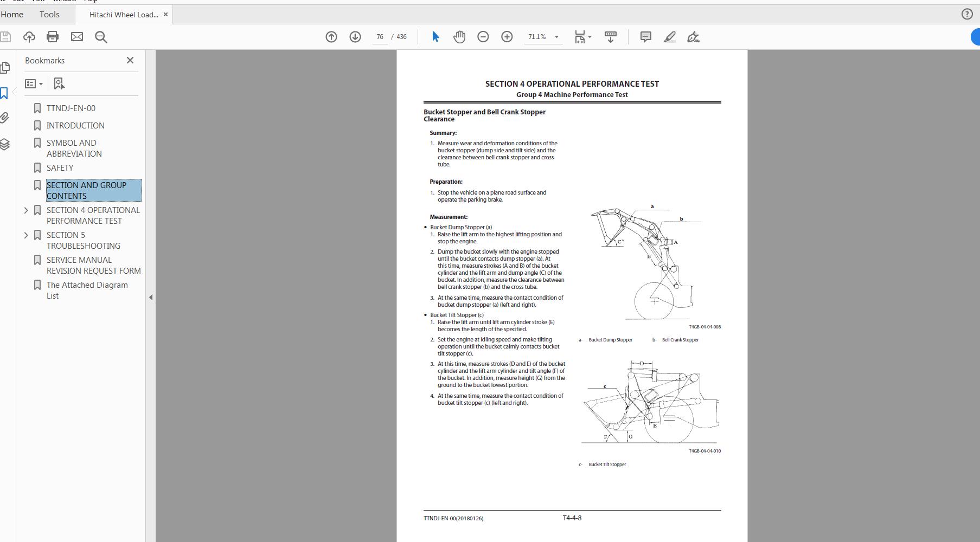
Task: Switch to the Tools tab
Action: coord(49,14)
